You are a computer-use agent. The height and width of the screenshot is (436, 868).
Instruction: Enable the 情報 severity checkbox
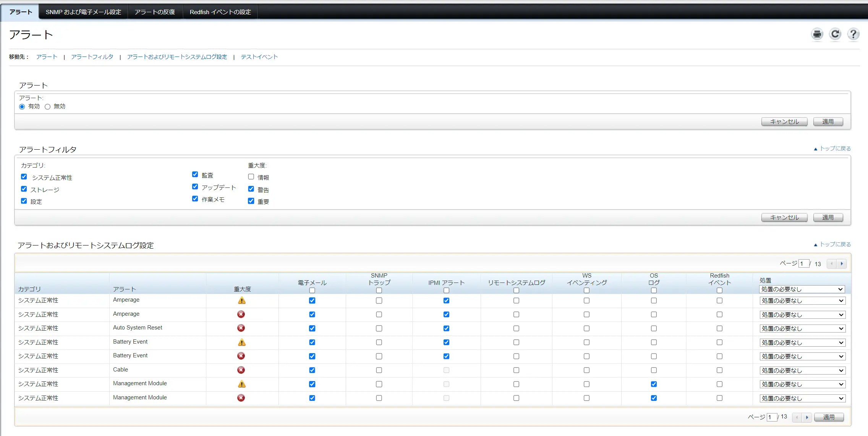[251, 177]
